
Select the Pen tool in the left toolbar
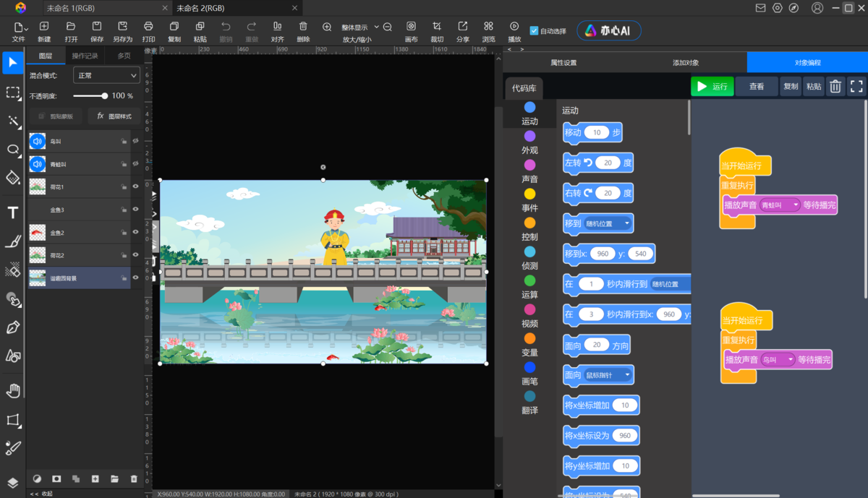coord(12,327)
